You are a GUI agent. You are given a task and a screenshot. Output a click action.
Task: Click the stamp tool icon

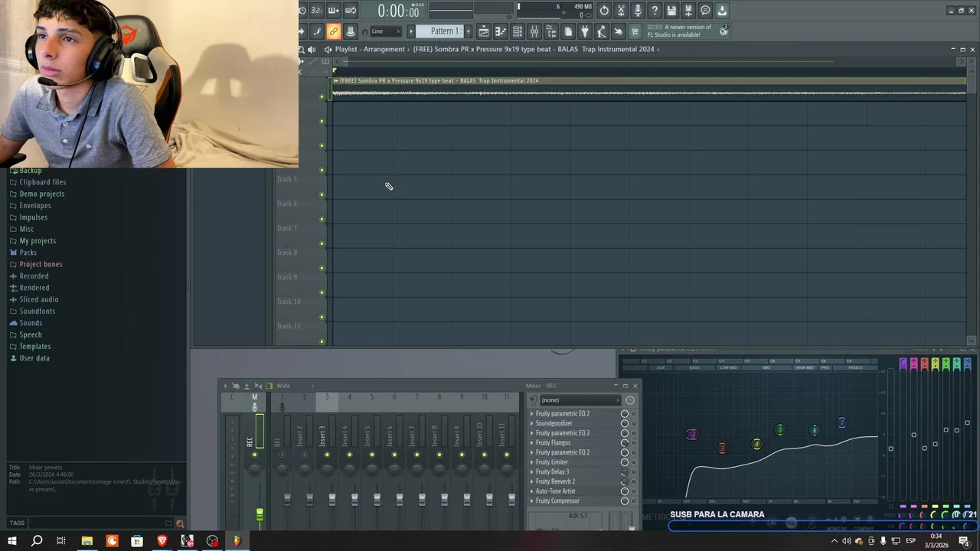(x=351, y=31)
